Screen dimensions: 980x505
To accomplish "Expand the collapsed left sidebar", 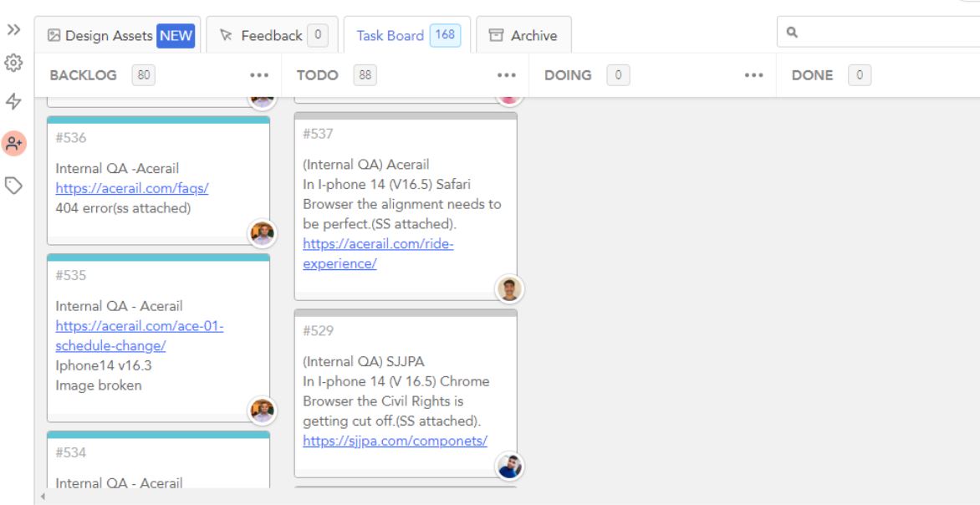I will [x=13, y=30].
